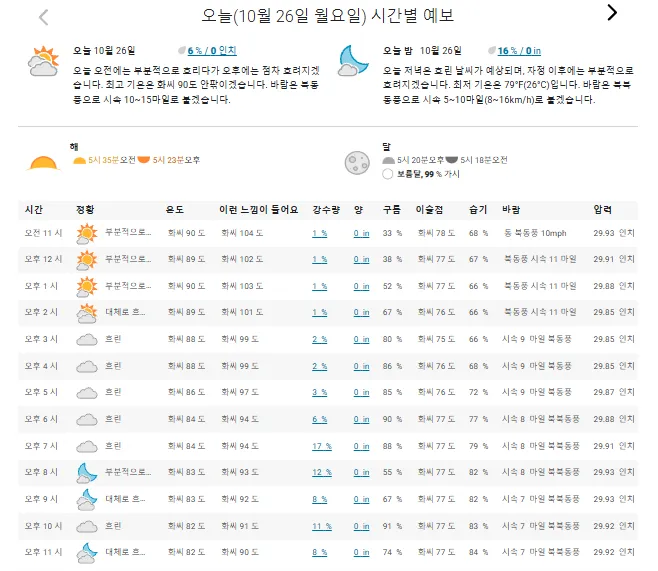This screenshot has width=658, height=571.
Task: Click the sunset icon before 5시 23분
Action: 144,160
